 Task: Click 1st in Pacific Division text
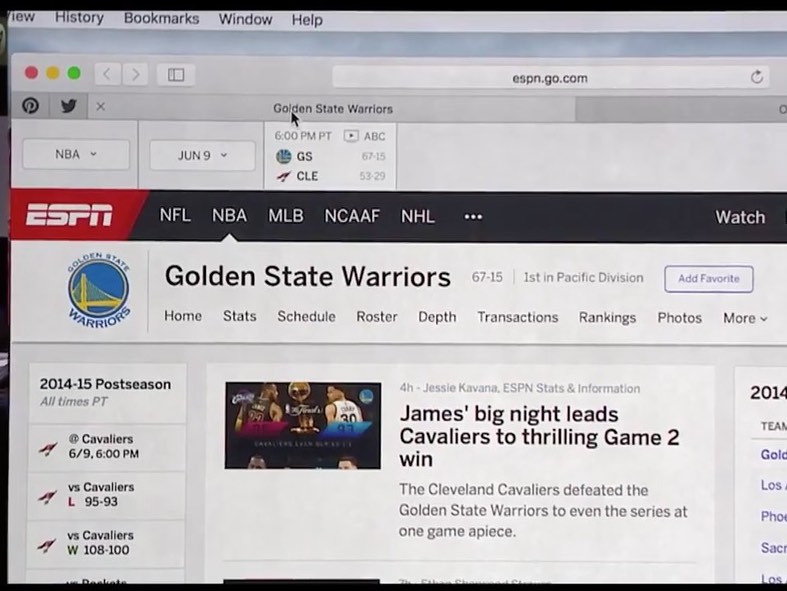tap(583, 278)
